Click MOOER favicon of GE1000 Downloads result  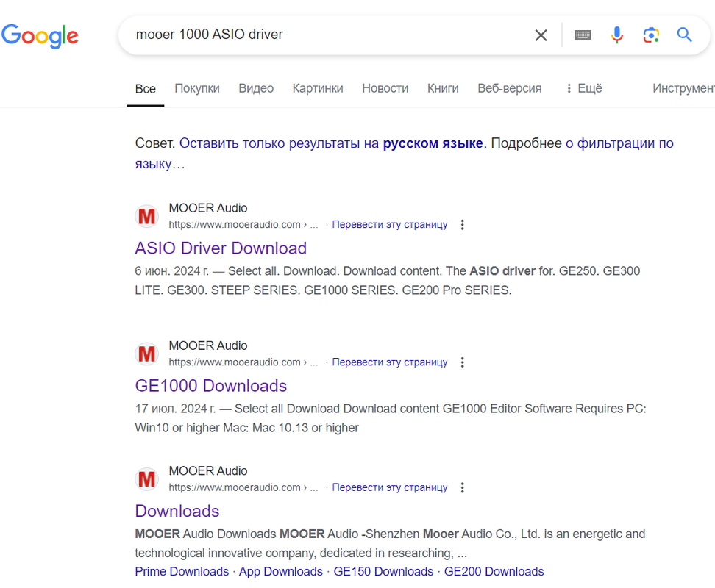147,354
